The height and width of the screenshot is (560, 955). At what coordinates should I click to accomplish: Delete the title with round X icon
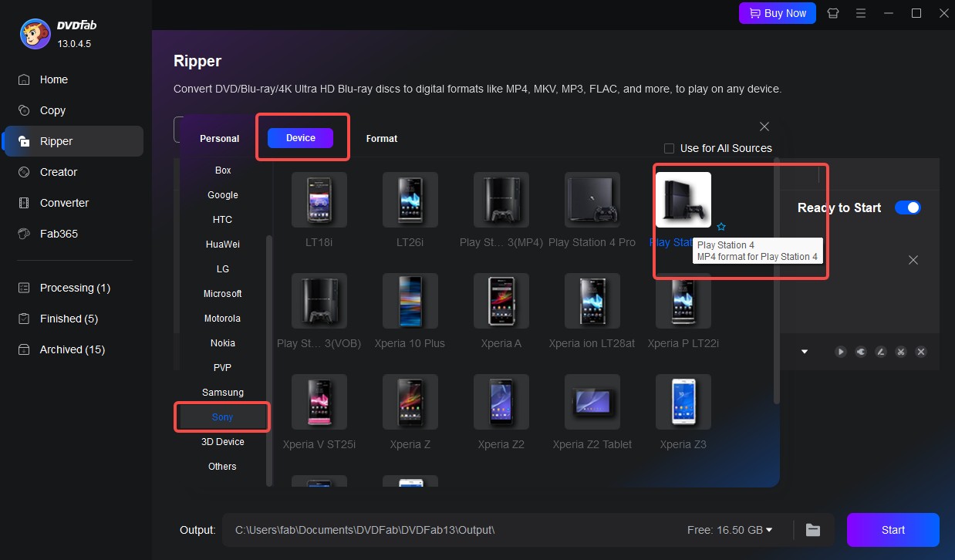(921, 352)
